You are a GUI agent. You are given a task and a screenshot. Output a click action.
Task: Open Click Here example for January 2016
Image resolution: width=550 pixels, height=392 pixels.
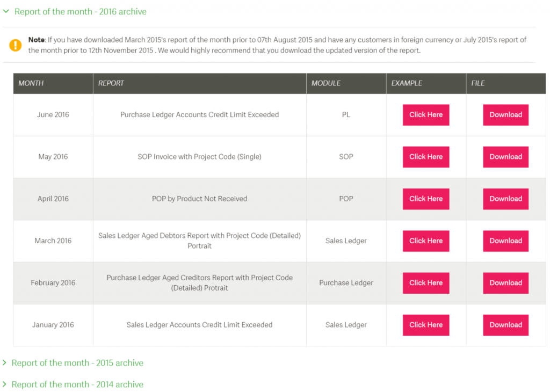pos(426,325)
